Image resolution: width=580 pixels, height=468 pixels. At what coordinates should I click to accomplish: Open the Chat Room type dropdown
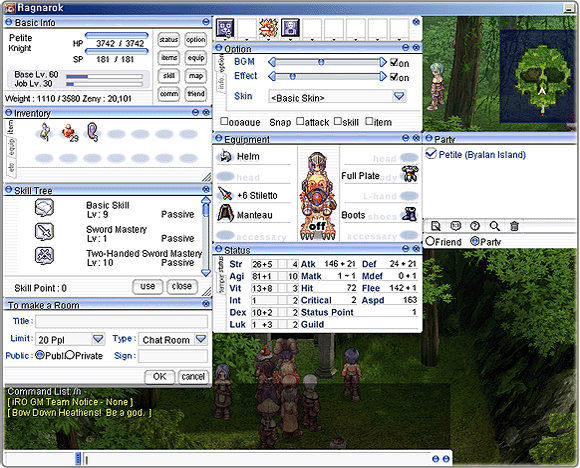[201, 339]
